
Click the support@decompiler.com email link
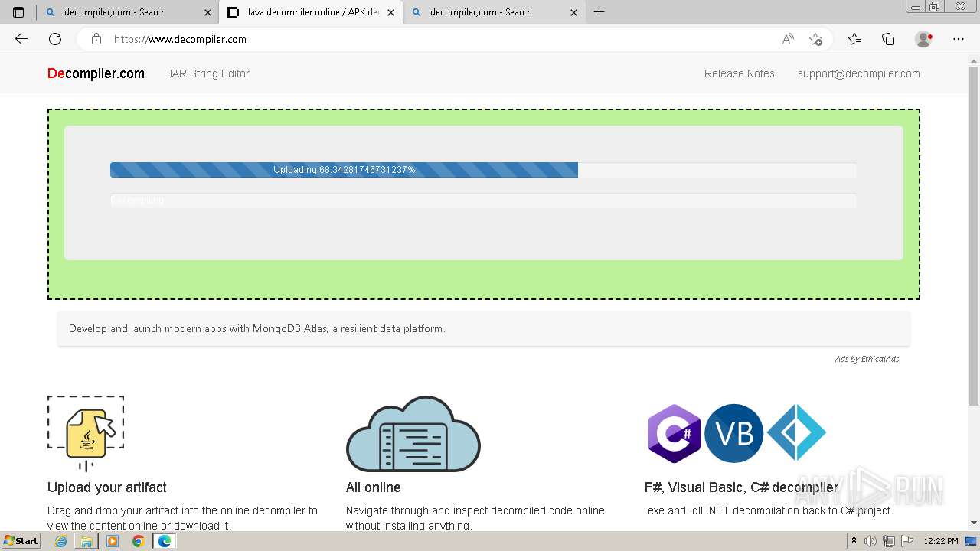point(859,73)
